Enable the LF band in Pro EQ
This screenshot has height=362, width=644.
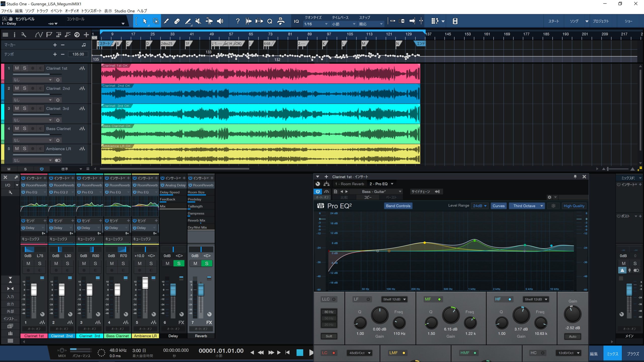coord(368,299)
